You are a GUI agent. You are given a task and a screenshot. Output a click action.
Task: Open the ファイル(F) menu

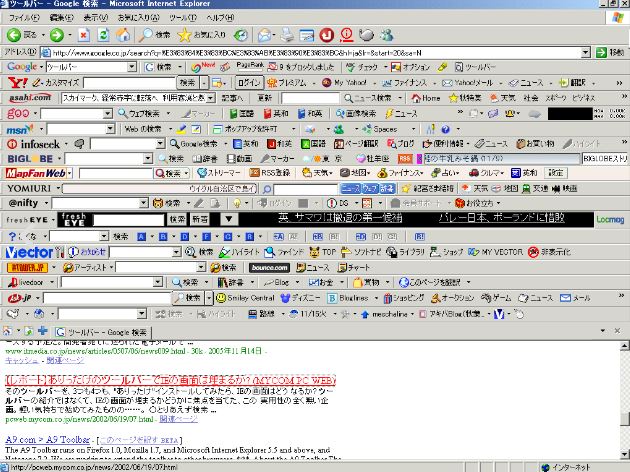point(24,18)
